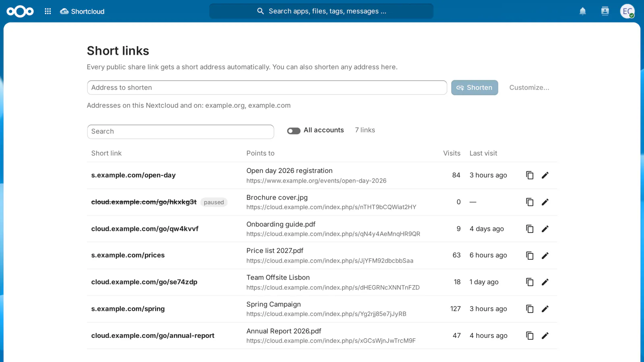Copy the paused hkxkg3t short link
This screenshot has height=362, width=644.
click(x=530, y=202)
